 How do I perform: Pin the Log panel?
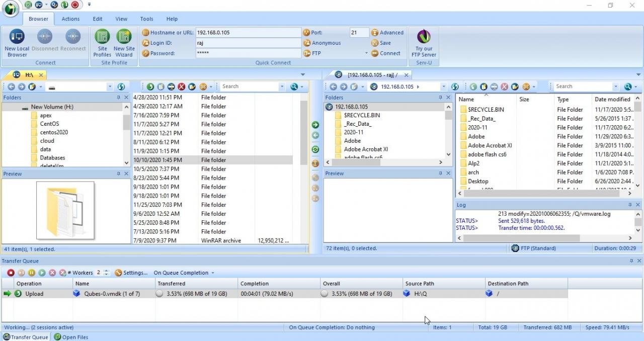click(x=630, y=205)
